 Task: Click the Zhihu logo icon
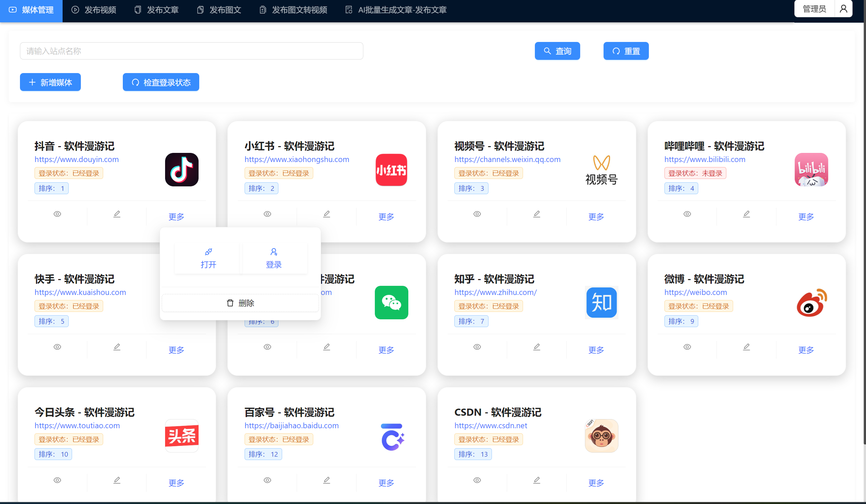(601, 303)
